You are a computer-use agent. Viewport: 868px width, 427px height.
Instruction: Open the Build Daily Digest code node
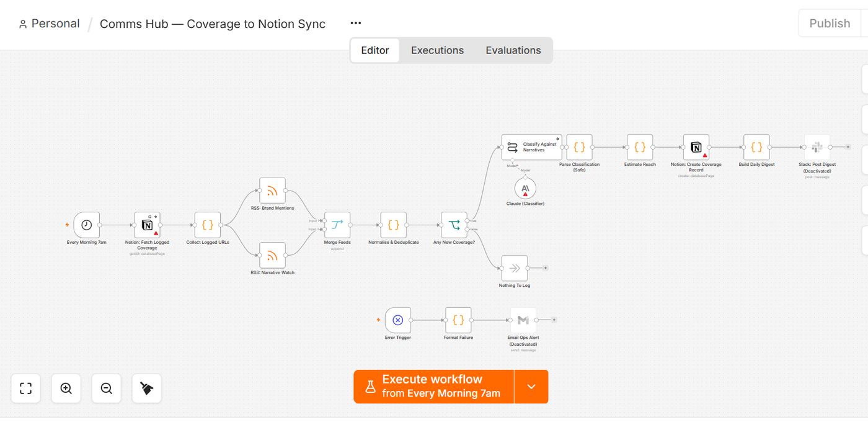pyautogui.click(x=756, y=147)
